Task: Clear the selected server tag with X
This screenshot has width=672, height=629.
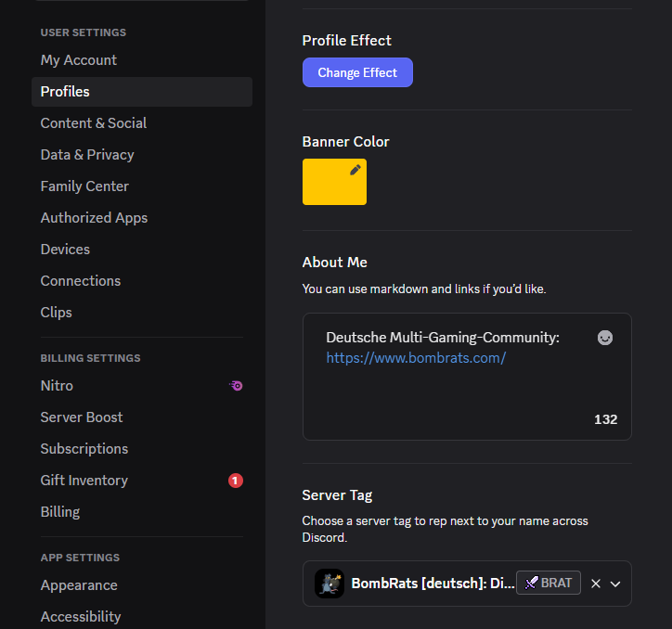Action: (596, 584)
